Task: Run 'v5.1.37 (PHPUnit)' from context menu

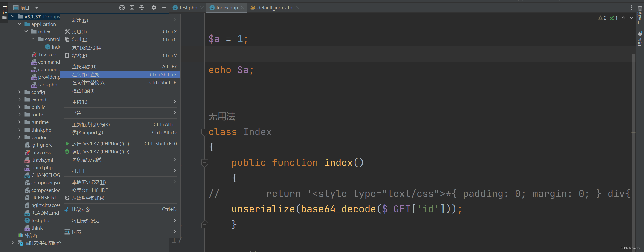Action: [x=120, y=144]
